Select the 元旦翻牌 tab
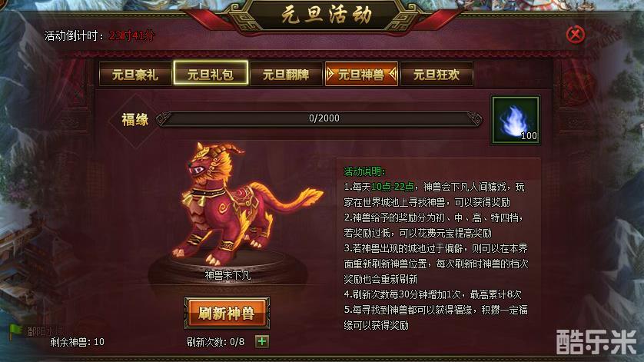 pyautogui.click(x=286, y=75)
